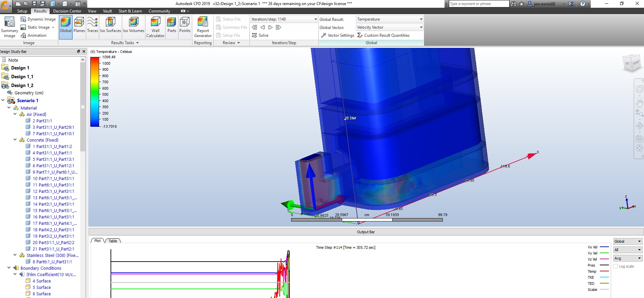
Task: Jump to last iteration step
Action: [278, 27]
